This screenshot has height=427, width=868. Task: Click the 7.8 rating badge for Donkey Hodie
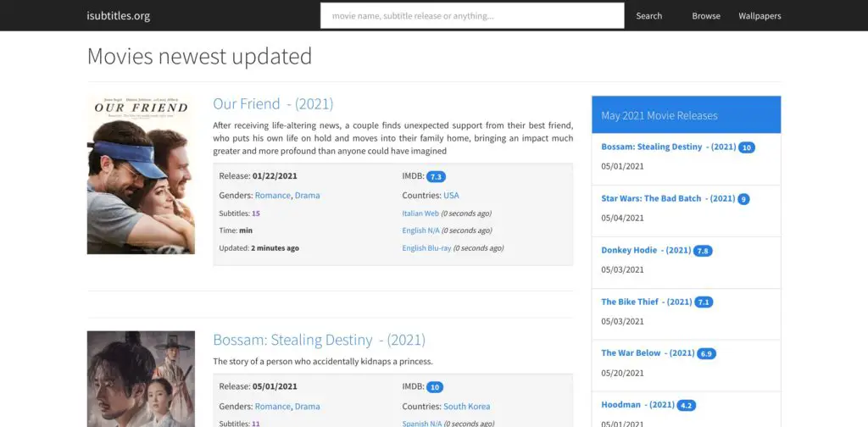[703, 251]
